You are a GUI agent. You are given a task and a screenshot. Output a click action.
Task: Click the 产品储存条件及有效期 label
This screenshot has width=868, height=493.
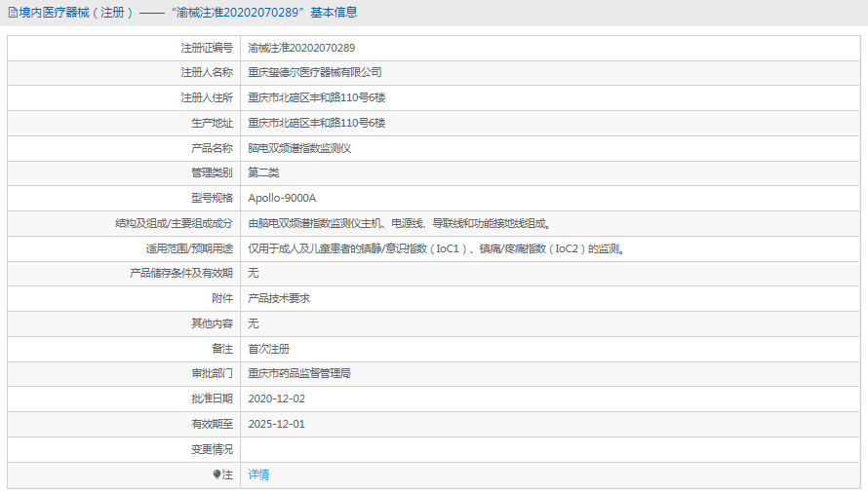(x=181, y=273)
